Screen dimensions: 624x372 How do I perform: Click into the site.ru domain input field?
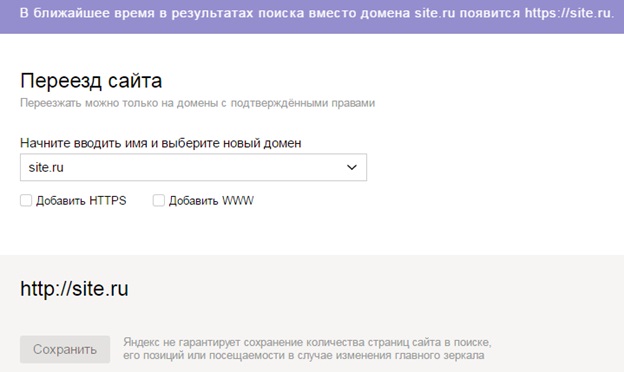pos(193,167)
